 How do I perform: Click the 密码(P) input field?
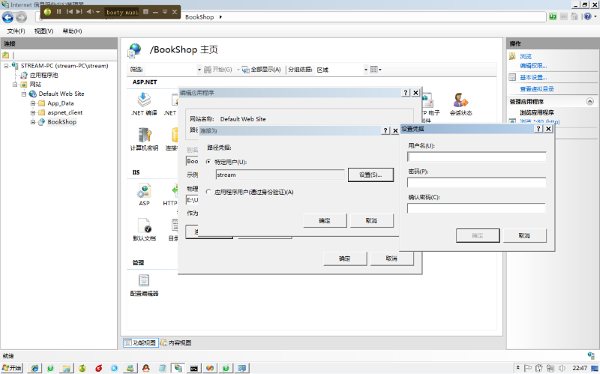coord(476,183)
